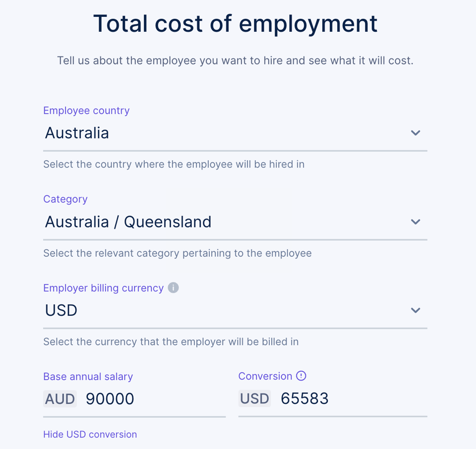The image size is (476, 449).
Task: Click the Hide USD conversion link
Action: coord(90,434)
